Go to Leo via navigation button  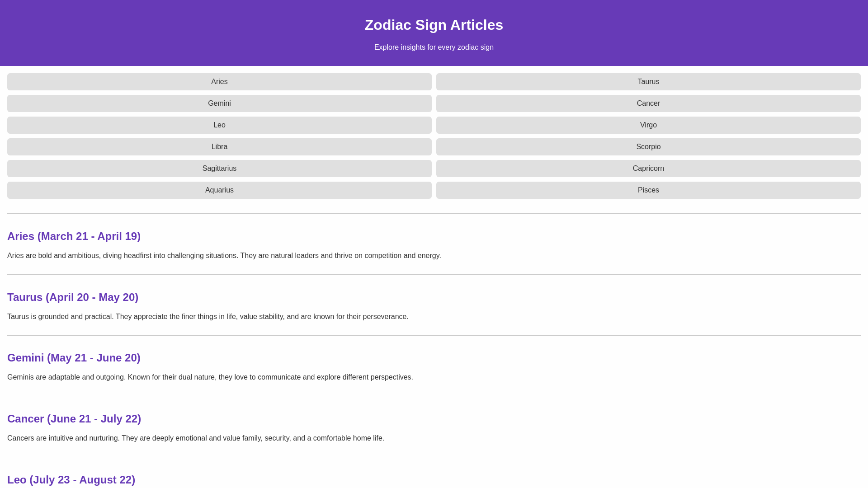click(219, 125)
